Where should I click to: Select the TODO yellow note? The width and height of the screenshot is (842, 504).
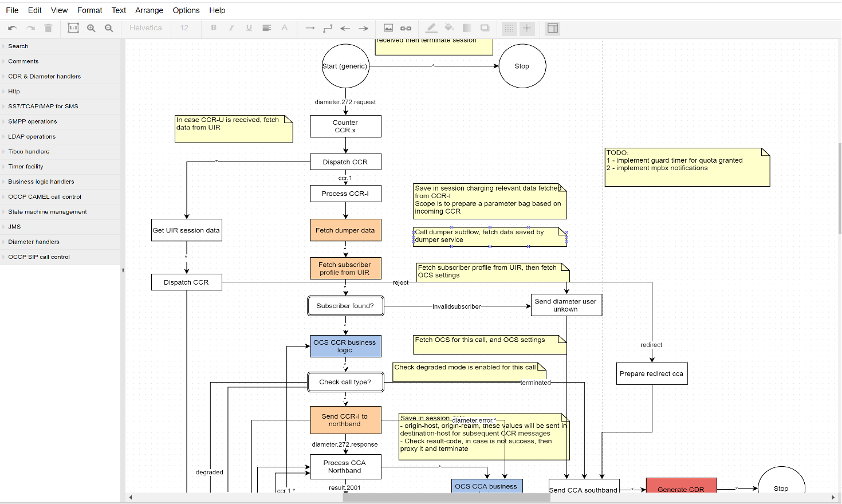tap(687, 167)
